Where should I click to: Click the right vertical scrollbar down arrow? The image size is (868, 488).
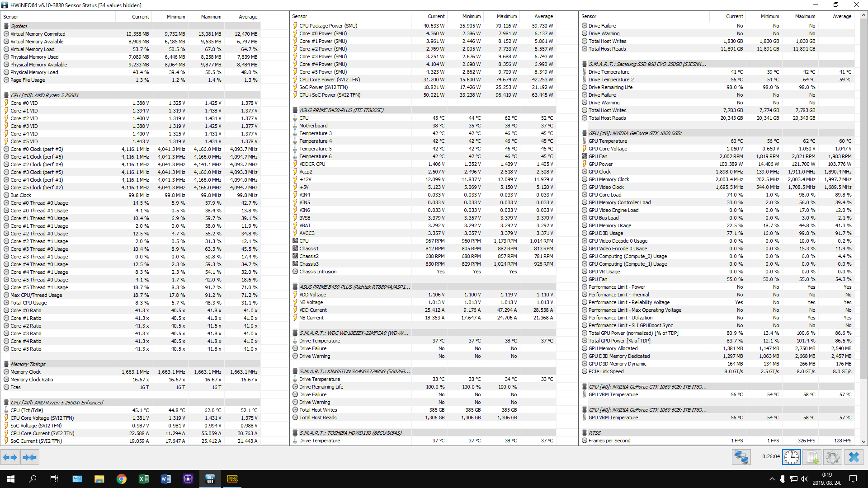[863, 442]
